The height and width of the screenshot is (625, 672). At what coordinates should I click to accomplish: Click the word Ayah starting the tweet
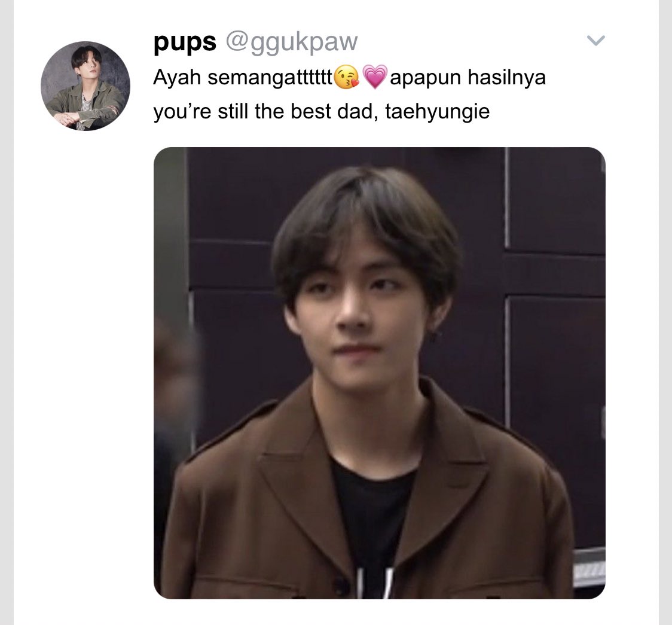pyautogui.click(x=177, y=78)
